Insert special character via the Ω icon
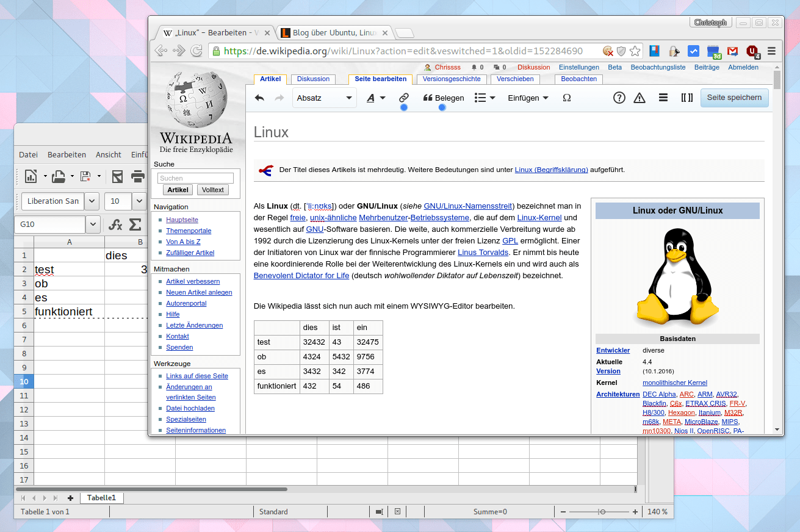The image size is (800, 532). 566,98
